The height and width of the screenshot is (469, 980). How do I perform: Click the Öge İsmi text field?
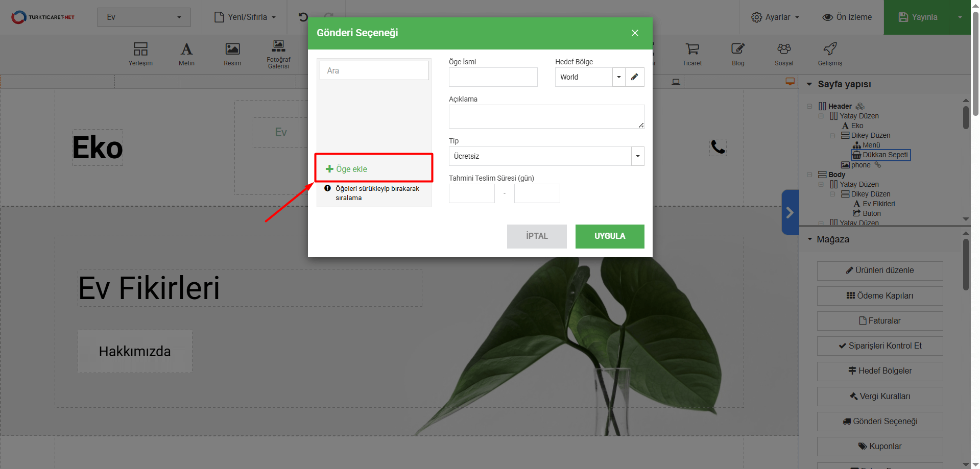[x=493, y=77]
